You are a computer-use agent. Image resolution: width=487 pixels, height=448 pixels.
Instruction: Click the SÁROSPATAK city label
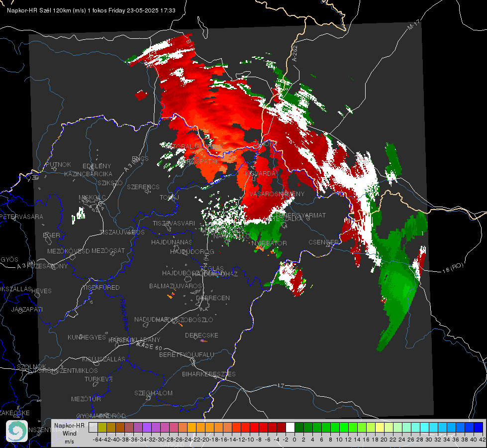tap(198, 161)
